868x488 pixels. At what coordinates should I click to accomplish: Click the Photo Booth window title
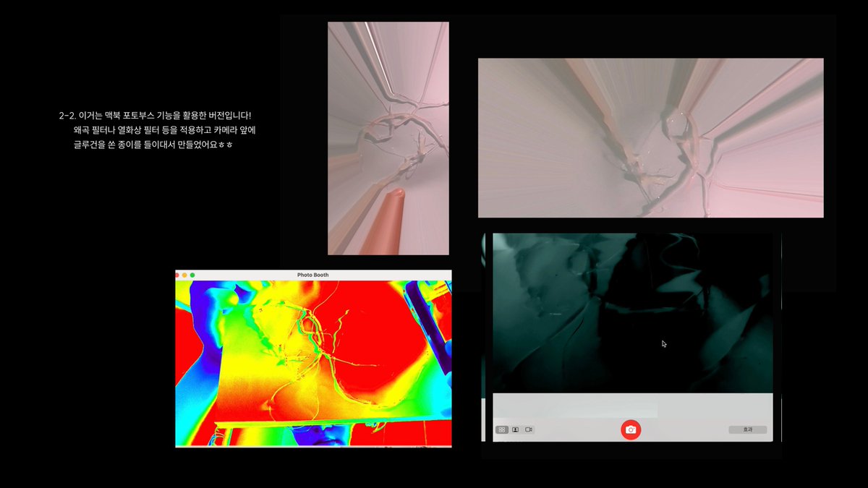pos(312,275)
